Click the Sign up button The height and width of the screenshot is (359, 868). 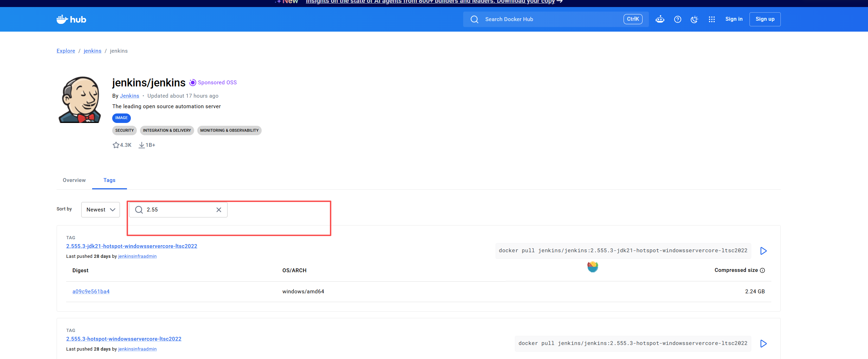765,19
